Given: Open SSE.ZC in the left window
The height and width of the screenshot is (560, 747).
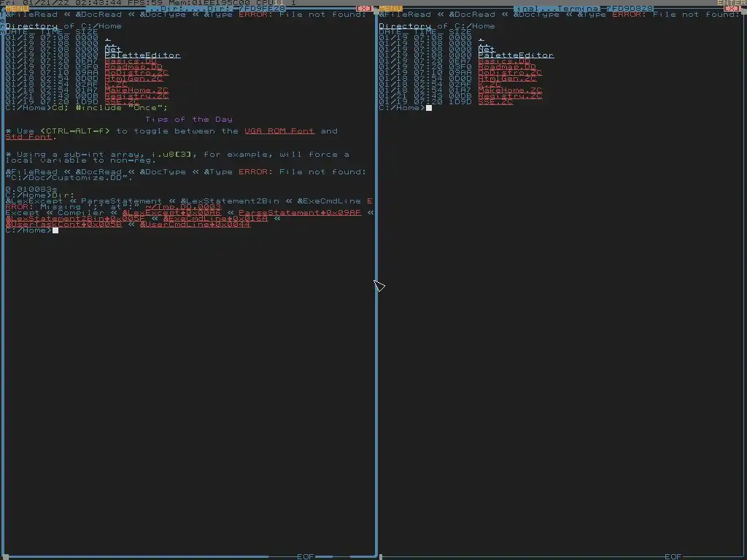Looking at the screenshot, I should pos(122,102).
